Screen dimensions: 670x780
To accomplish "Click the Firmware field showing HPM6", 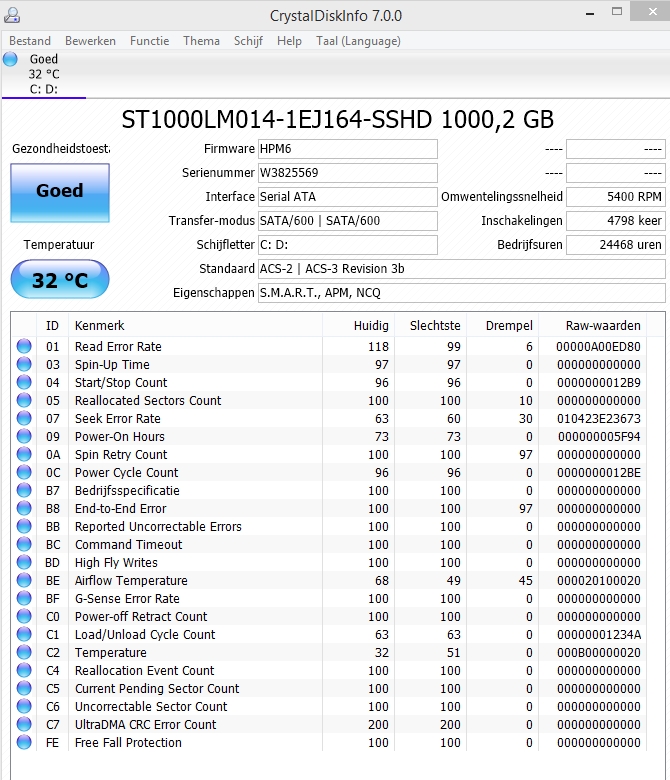I will (x=347, y=149).
